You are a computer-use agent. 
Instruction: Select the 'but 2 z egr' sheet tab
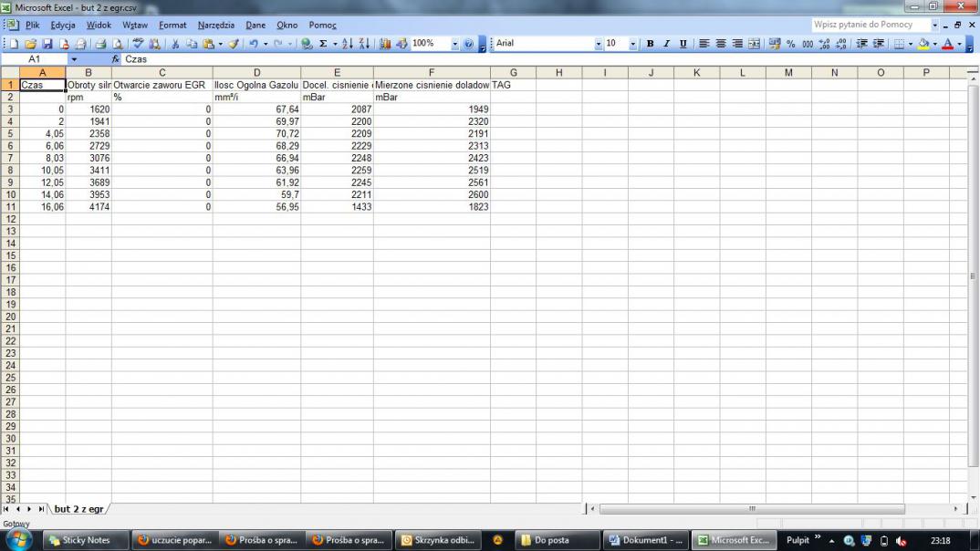click(78, 509)
